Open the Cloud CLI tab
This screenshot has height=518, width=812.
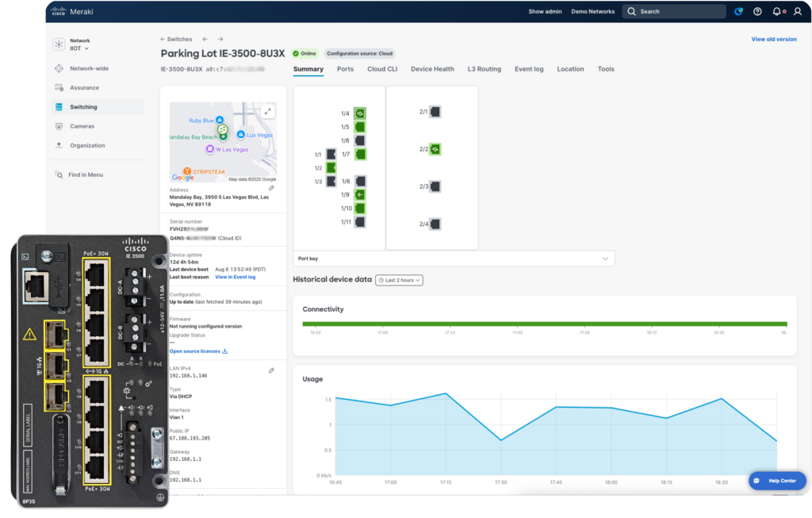coord(382,69)
